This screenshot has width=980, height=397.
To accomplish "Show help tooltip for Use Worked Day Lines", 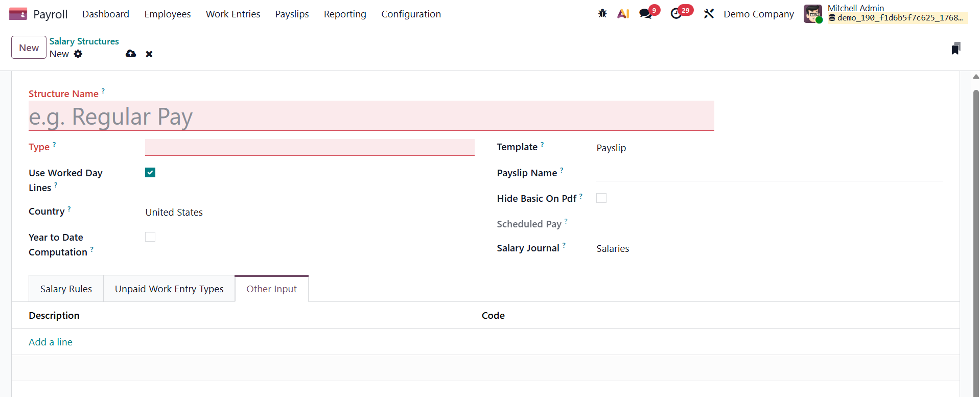I will click(56, 185).
